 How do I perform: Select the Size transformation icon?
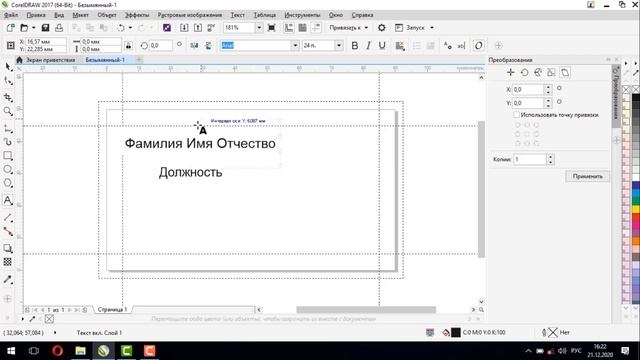[x=551, y=73]
